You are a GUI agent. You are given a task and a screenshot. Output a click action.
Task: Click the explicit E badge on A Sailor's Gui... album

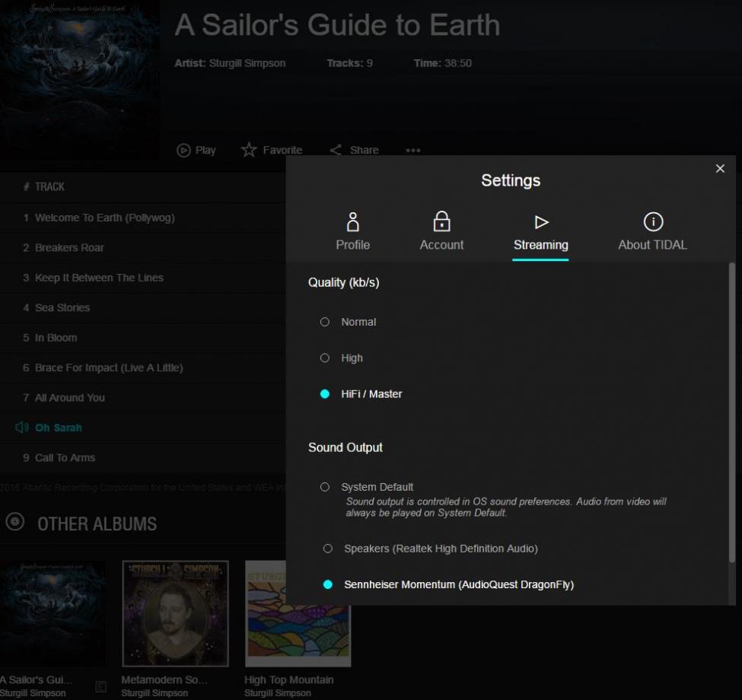click(100, 687)
